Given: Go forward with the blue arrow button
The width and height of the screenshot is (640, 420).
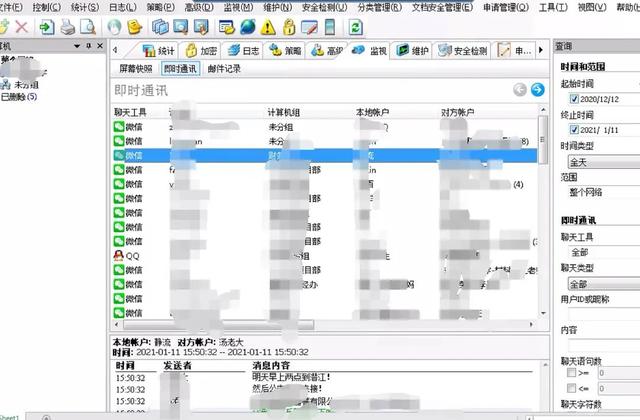Looking at the screenshot, I should coord(538,89).
